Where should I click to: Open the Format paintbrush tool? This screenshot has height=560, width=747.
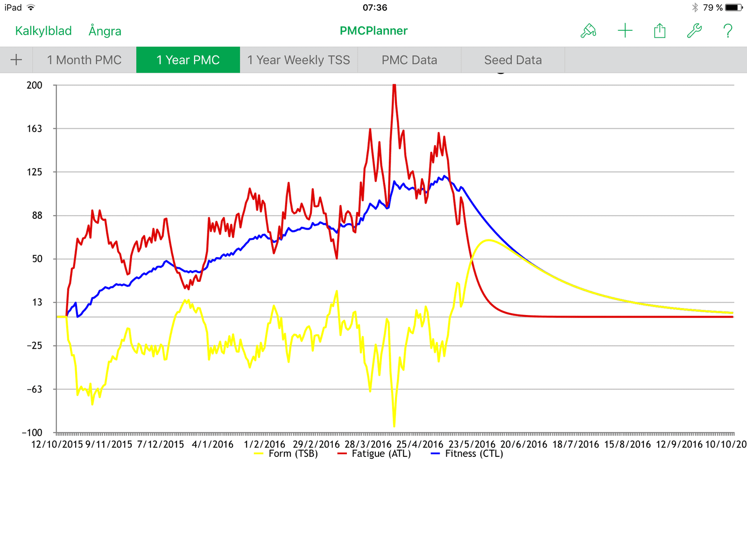[588, 31]
